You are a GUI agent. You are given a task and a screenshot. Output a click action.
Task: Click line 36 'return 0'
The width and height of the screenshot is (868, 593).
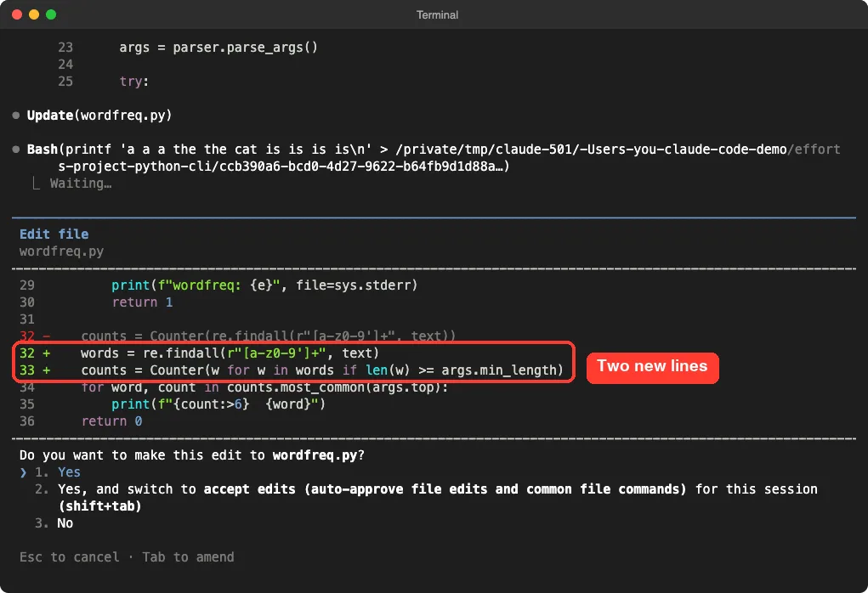pos(81,421)
